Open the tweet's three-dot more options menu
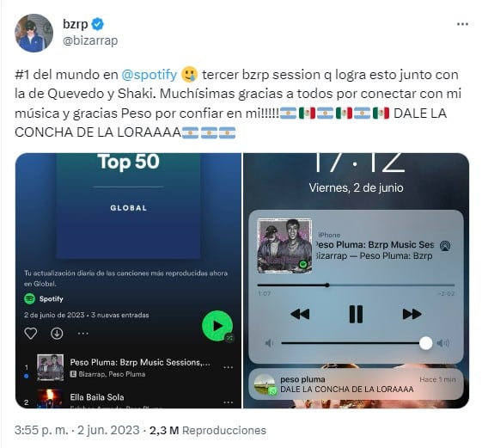The width and height of the screenshot is (482, 448). point(462,24)
